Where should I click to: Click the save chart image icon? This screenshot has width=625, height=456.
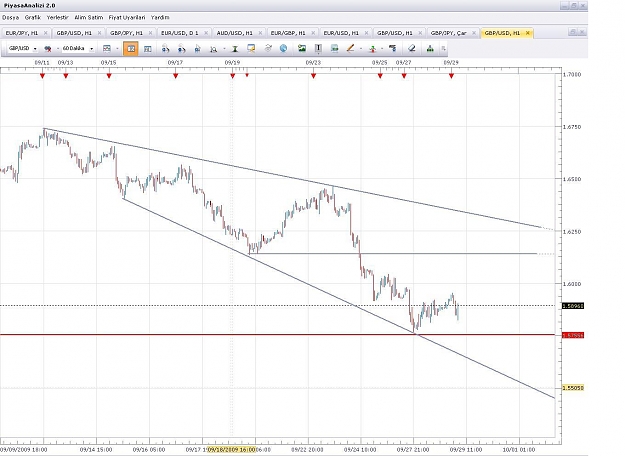tap(334, 49)
